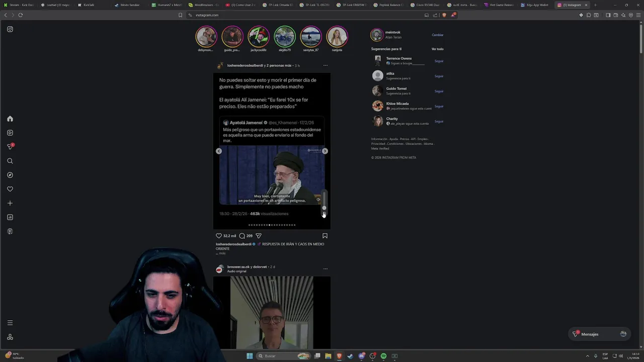
Task: Save the losherederosdealberdi post with bookmark
Action: pos(325,236)
